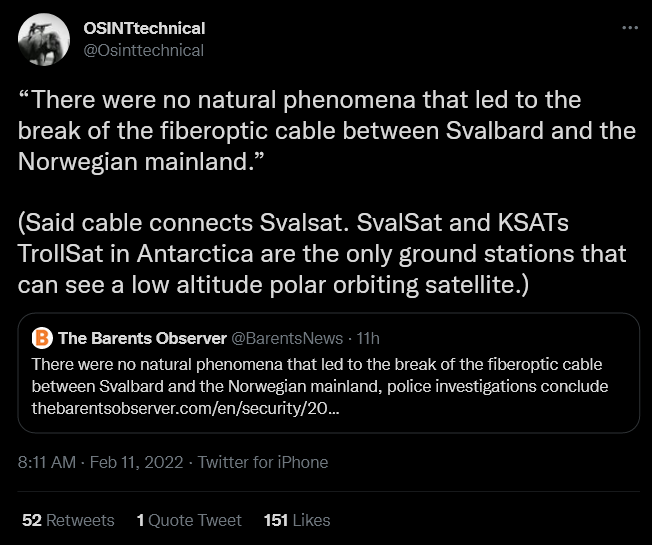Open the @BarentsNews handle
The width and height of the screenshot is (652, 545).
pos(287,338)
